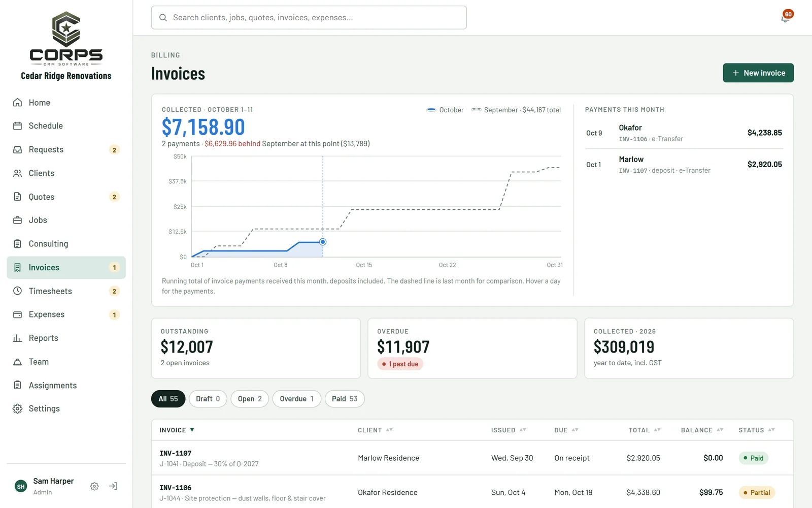
Task: Open Reports bar chart icon
Action: click(17, 338)
